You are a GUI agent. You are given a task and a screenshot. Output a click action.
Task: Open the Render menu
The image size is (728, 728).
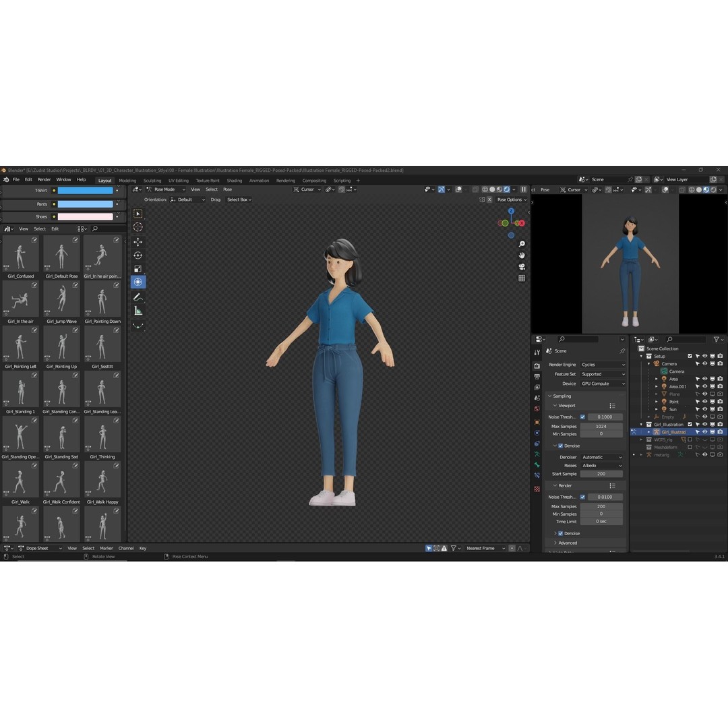tap(44, 180)
